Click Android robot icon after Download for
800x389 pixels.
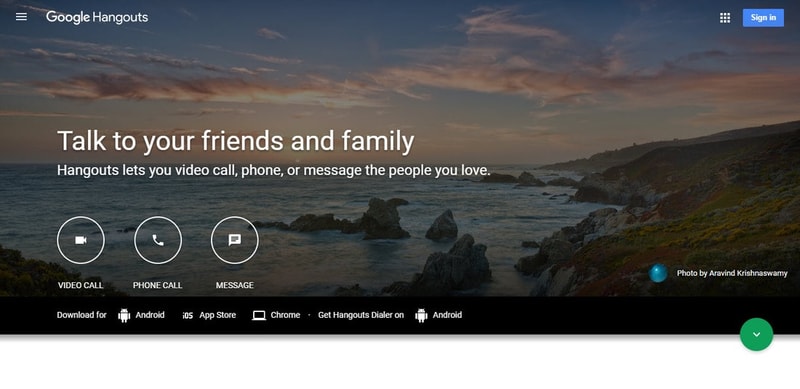(124, 315)
